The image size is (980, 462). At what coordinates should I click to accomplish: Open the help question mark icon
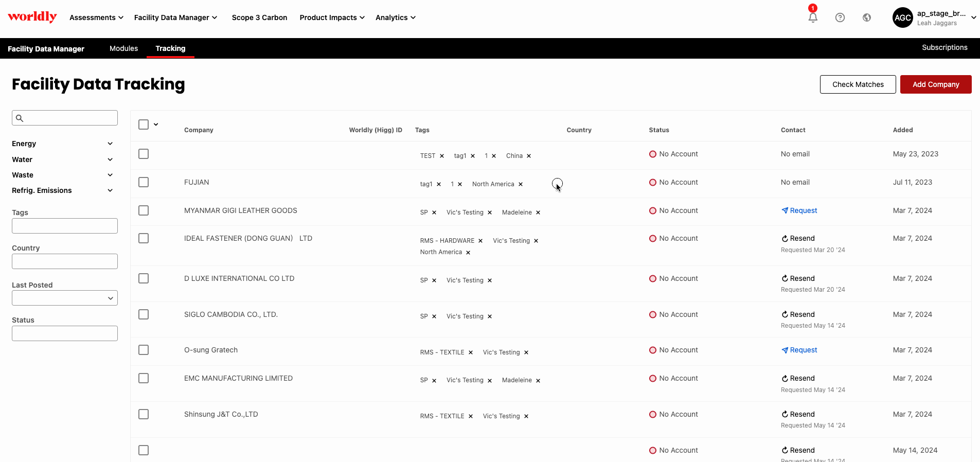coord(840,17)
